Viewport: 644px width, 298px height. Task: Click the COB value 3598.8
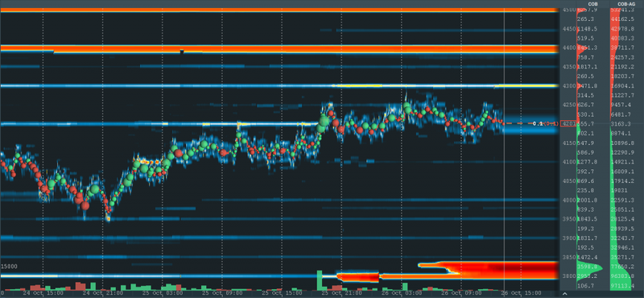[586, 267]
